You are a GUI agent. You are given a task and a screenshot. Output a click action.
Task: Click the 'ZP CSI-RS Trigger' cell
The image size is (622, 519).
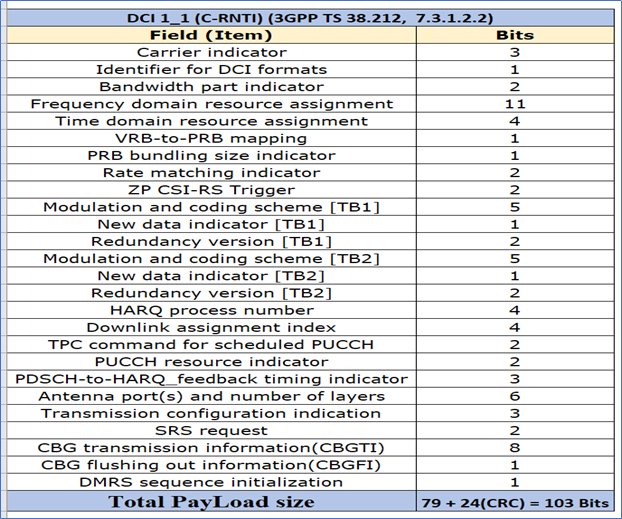(x=211, y=190)
